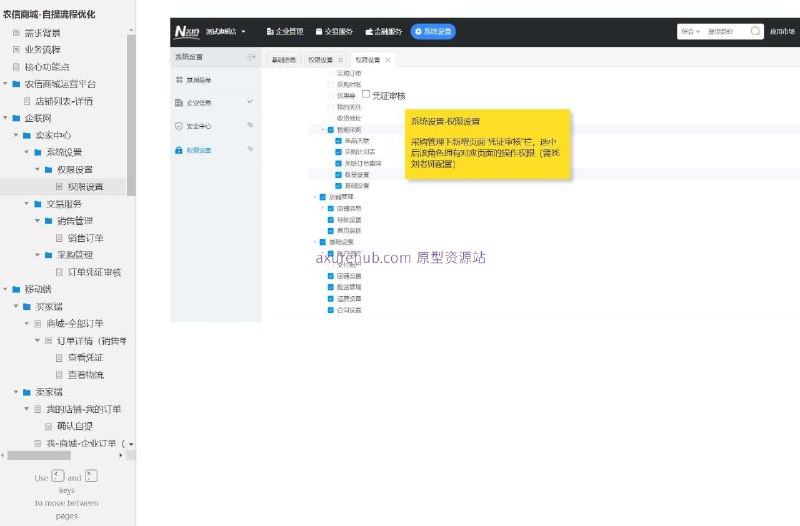
Task: Pin the 安全中心 sidebar entry
Action: click(x=250, y=124)
